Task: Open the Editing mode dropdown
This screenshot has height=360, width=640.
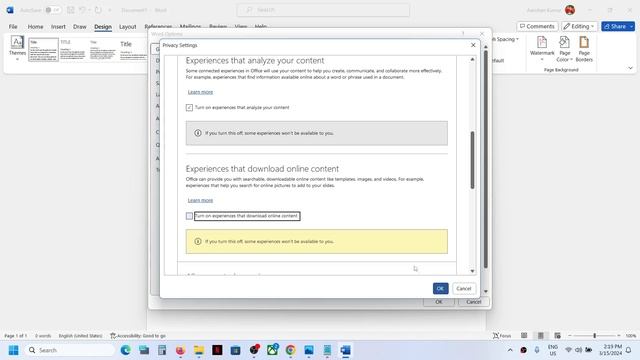Action: point(579,26)
